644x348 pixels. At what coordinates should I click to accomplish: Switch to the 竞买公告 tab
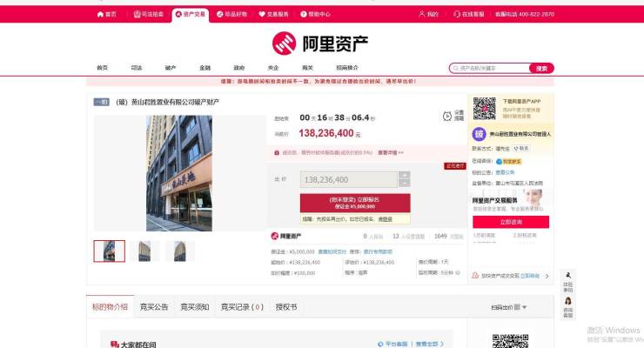point(154,307)
